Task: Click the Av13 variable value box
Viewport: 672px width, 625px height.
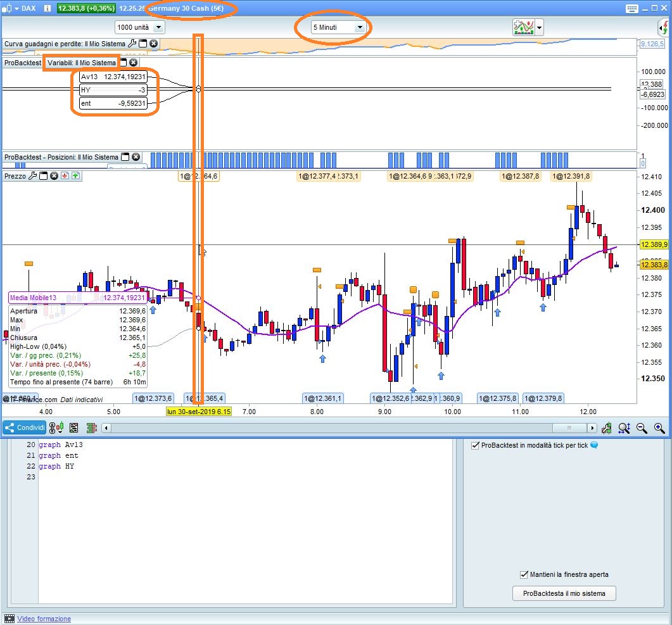Action: tap(113, 77)
